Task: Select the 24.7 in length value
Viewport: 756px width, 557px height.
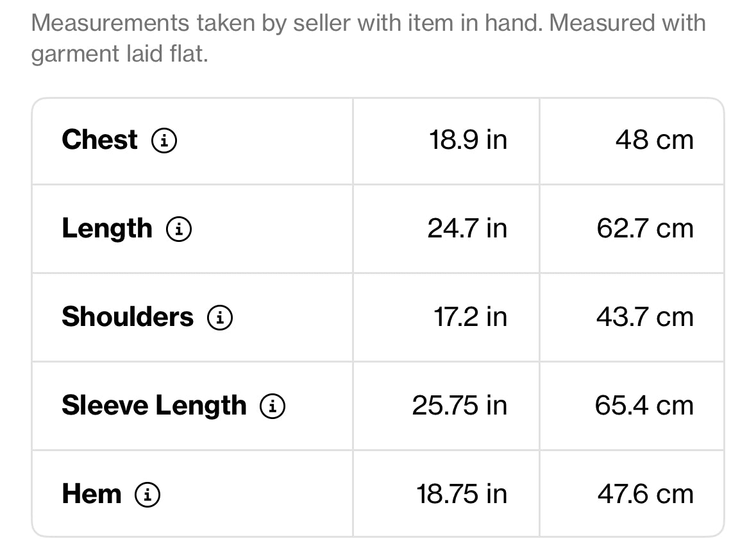Action: (x=467, y=229)
